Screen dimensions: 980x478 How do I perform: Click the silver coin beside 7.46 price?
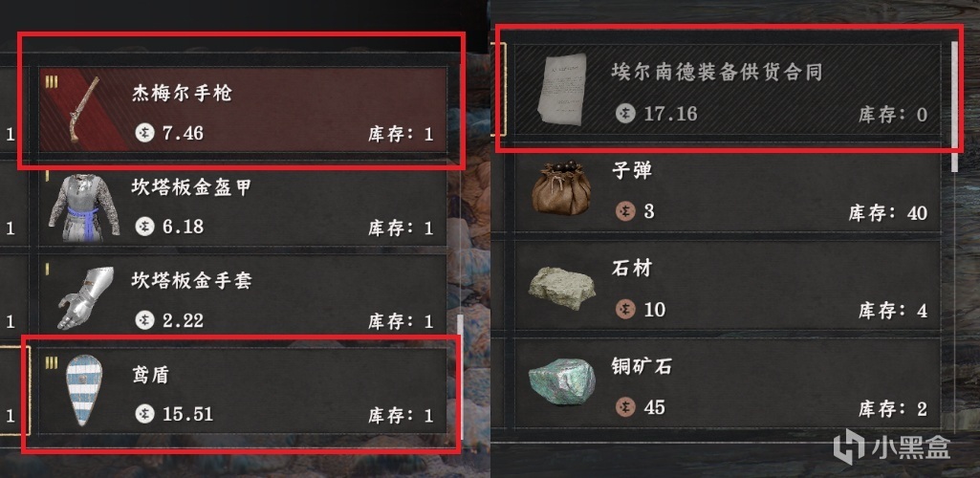tap(145, 133)
